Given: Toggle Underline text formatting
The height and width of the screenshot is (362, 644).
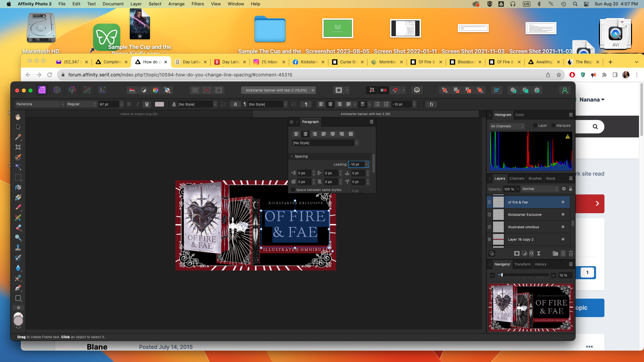Looking at the screenshot, I should (x=147, y=104).
